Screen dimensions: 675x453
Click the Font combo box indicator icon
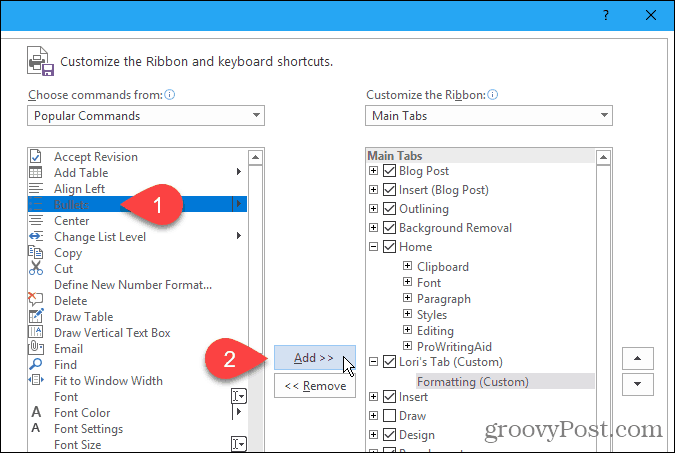(239, 396)
